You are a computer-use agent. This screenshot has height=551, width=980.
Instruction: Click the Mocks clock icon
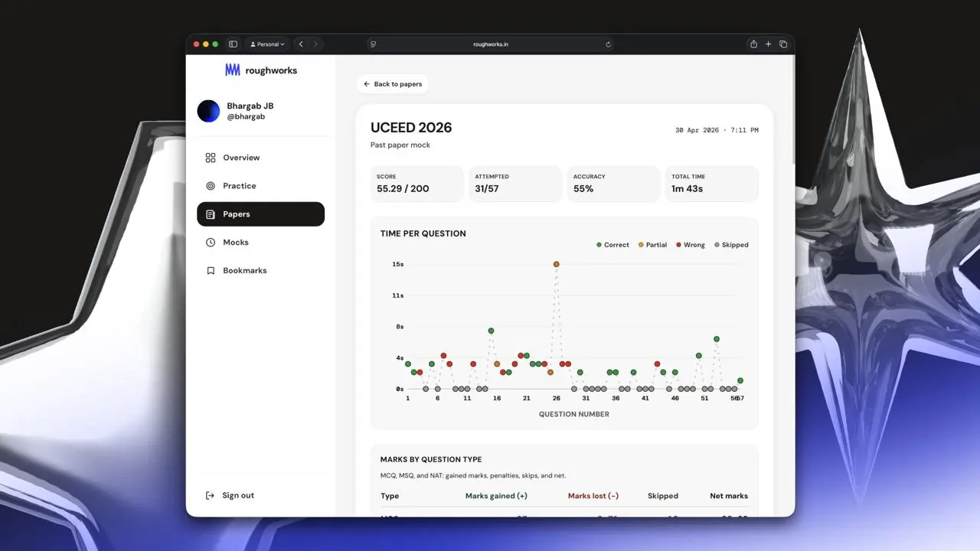coord(211,243)
